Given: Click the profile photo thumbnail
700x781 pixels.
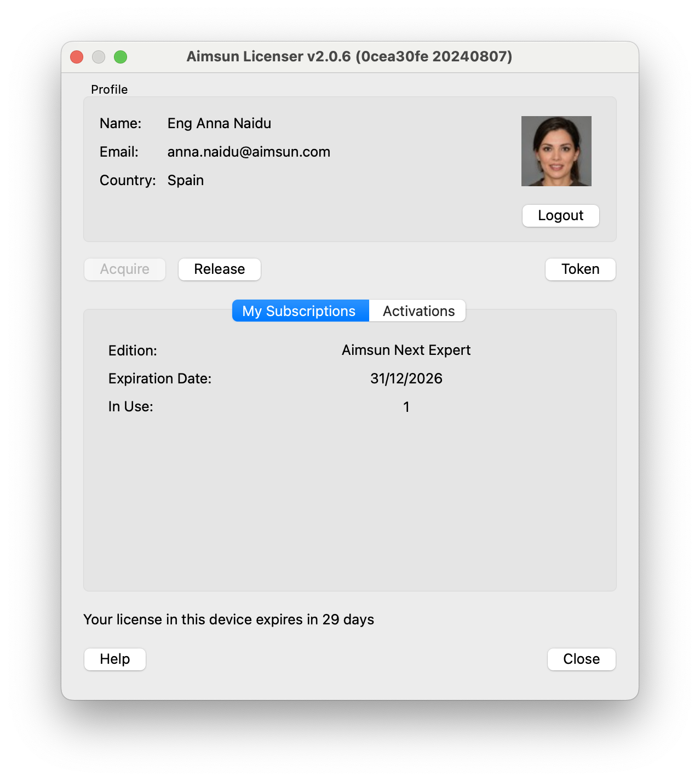Looking at the screenshot, I should click(556, 151).
